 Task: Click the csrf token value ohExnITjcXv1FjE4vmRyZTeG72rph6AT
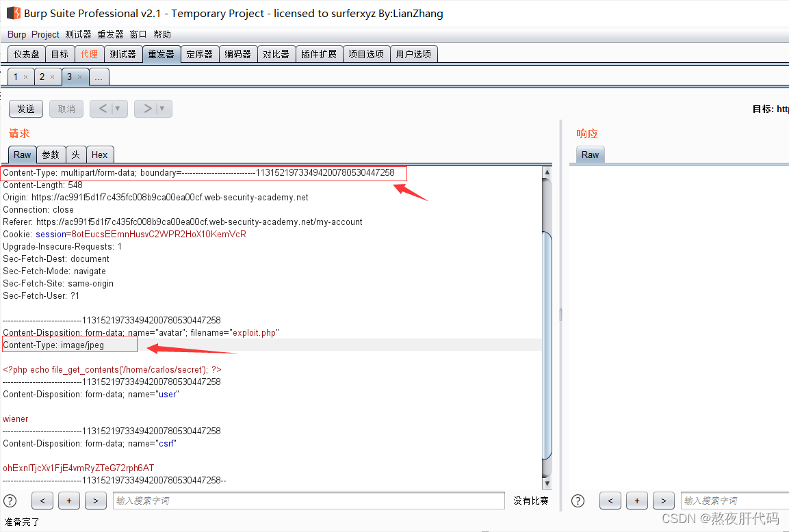(x=79, y=468)
